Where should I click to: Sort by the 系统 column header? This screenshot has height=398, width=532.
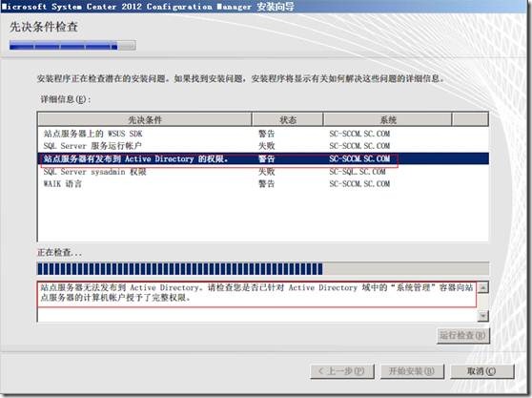pos(388,119)
